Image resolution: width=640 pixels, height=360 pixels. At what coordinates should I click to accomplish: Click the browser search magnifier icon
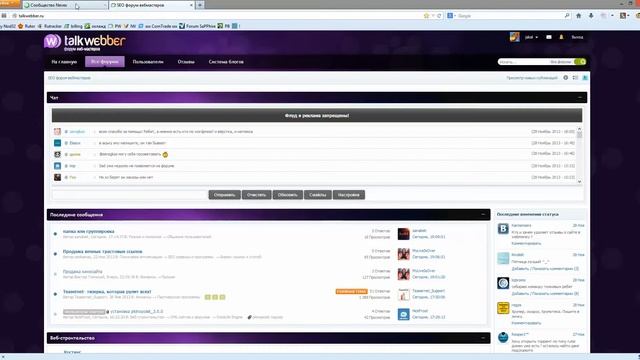(567, 16)
